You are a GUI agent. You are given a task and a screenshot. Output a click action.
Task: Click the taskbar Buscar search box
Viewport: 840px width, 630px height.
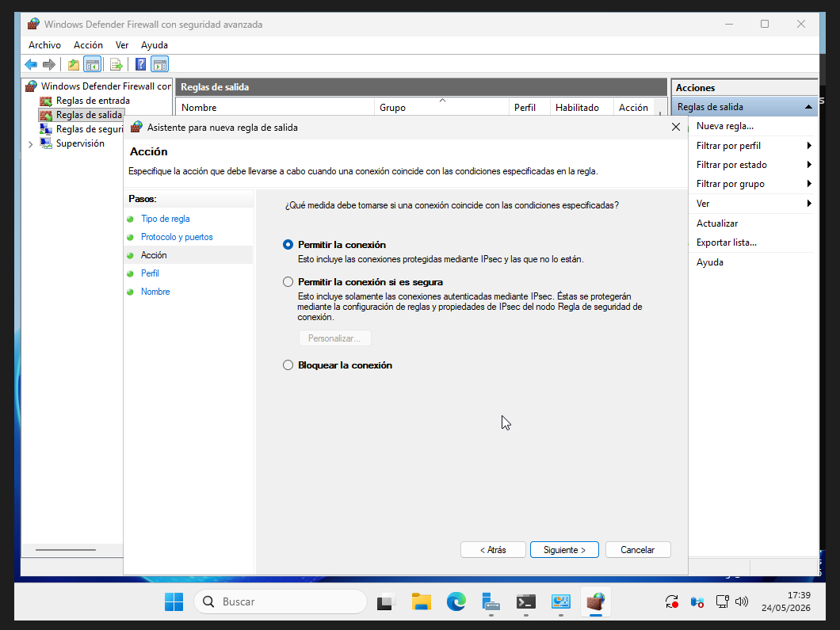[281, 601]
